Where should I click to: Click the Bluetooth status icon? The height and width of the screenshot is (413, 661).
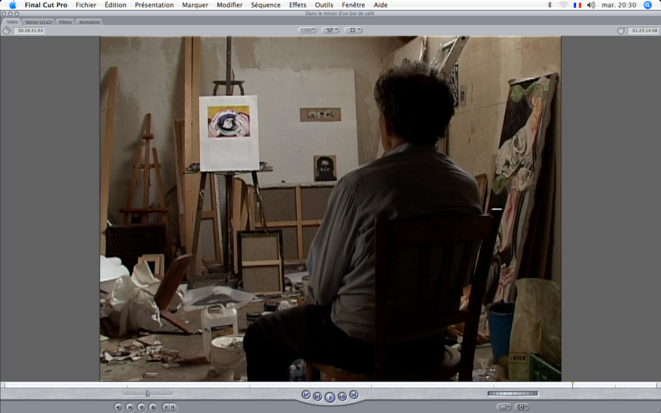pos(550,5)
